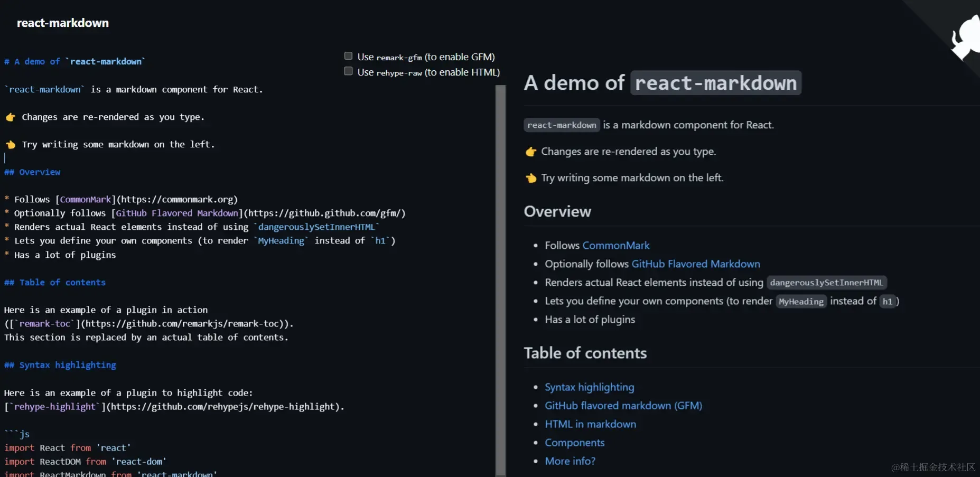
Task: Click the 'Overview' heading in preview
Action: tap(557, 212)
